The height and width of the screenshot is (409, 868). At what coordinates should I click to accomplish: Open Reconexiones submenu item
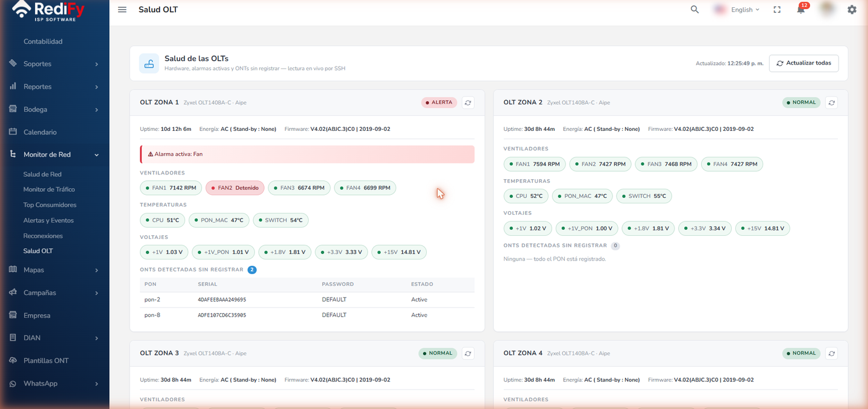pyautogui.click(x=43, y=236)
